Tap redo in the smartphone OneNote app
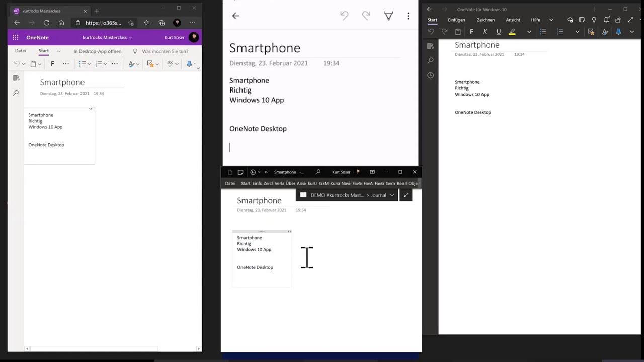Viewport: 644px width, 362px height. coord(366,16)
